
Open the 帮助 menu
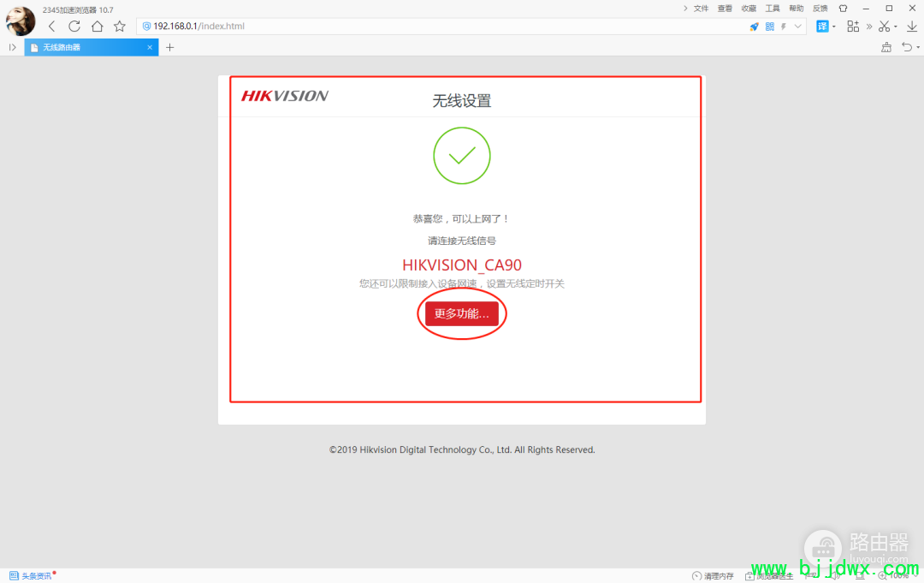click(x=797, y=9)
